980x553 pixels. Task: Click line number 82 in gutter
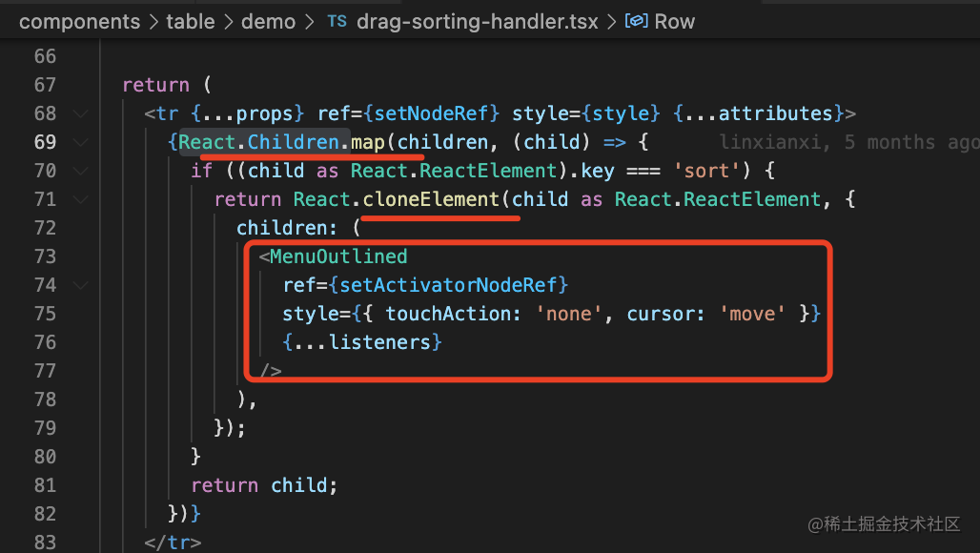click(45, 514)
